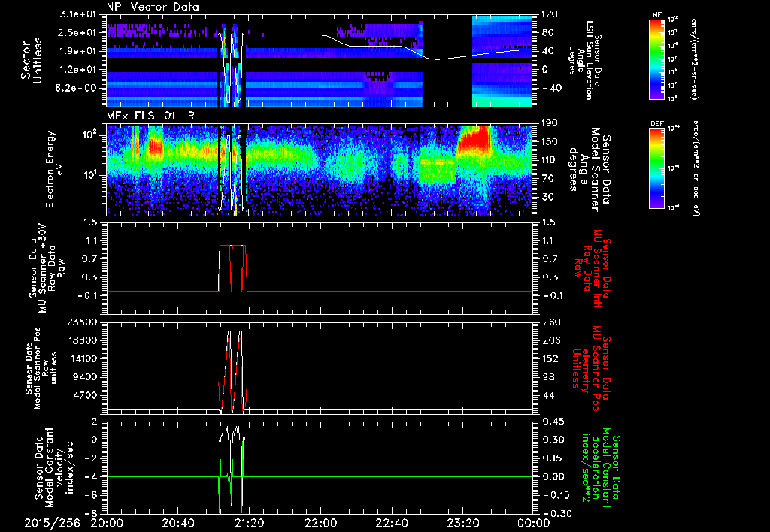Click the '3.1e+01' sector tick value

(80, 14)
